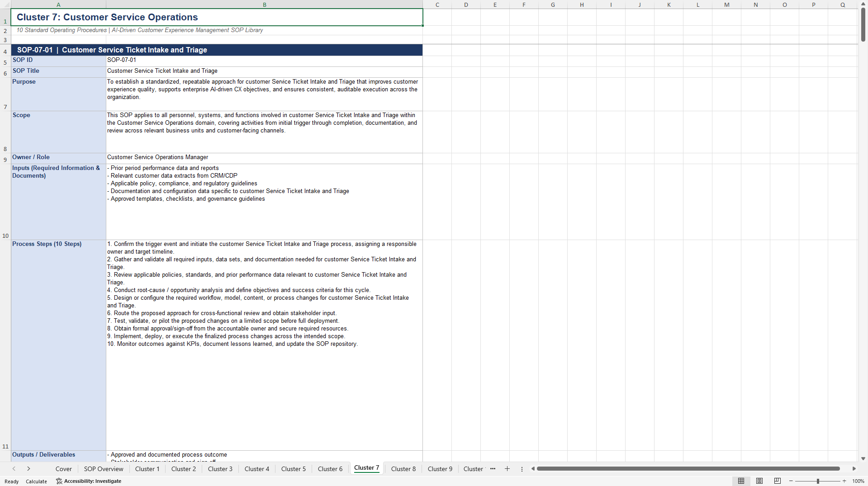Click the 'Owner / Role' label cell

(58, 158)
